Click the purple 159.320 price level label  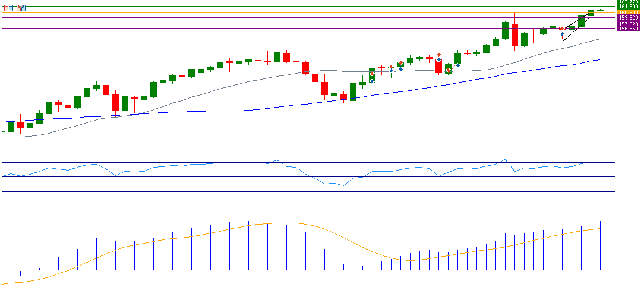[x=628, y=18]
